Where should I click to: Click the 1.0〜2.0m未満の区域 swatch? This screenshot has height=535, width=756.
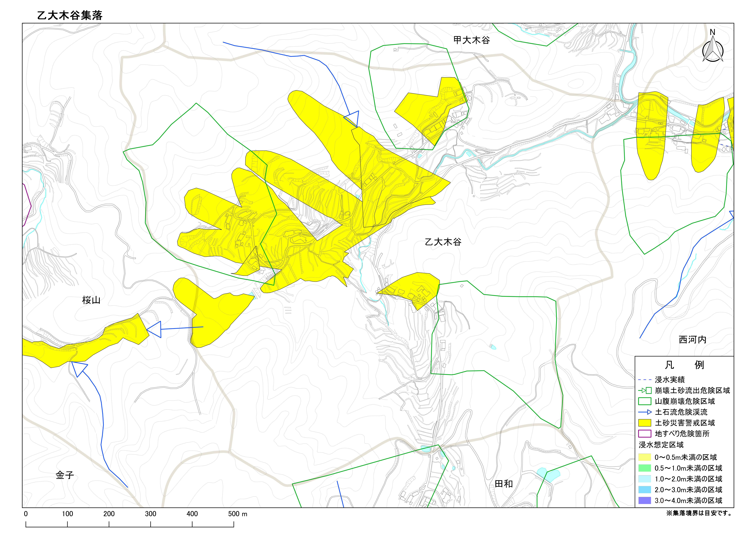(645, 479)
